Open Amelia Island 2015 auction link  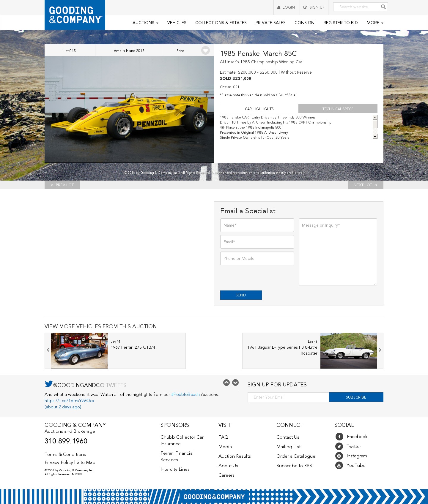point(129,50)
